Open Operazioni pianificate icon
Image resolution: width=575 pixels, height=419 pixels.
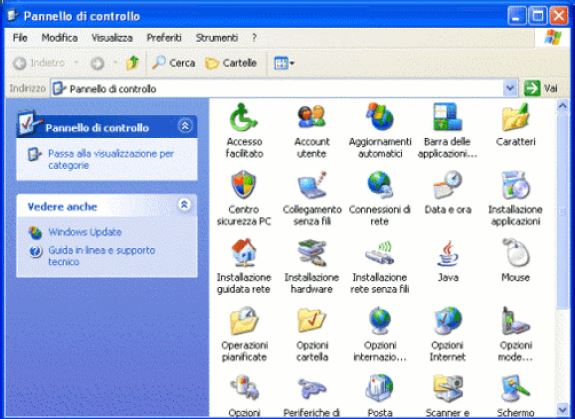pos(244,334)
